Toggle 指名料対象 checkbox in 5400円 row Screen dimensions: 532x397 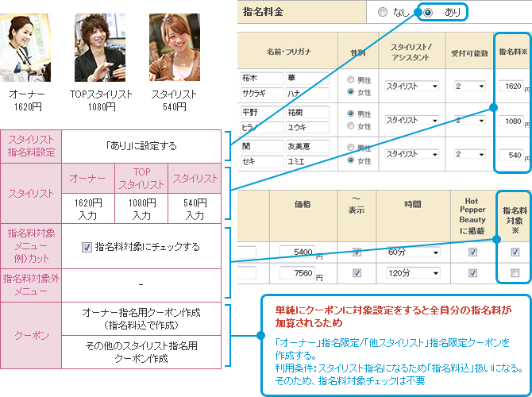(x=515, y=252)
